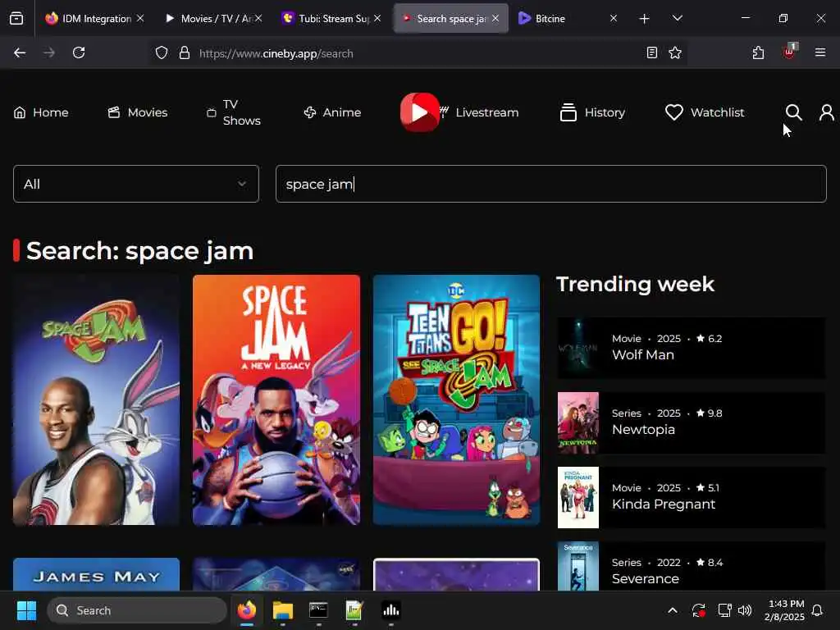This screenshot has width=840, height=630.
Task: Open volume speaker tray icon
Action: [x=745, y=610]
